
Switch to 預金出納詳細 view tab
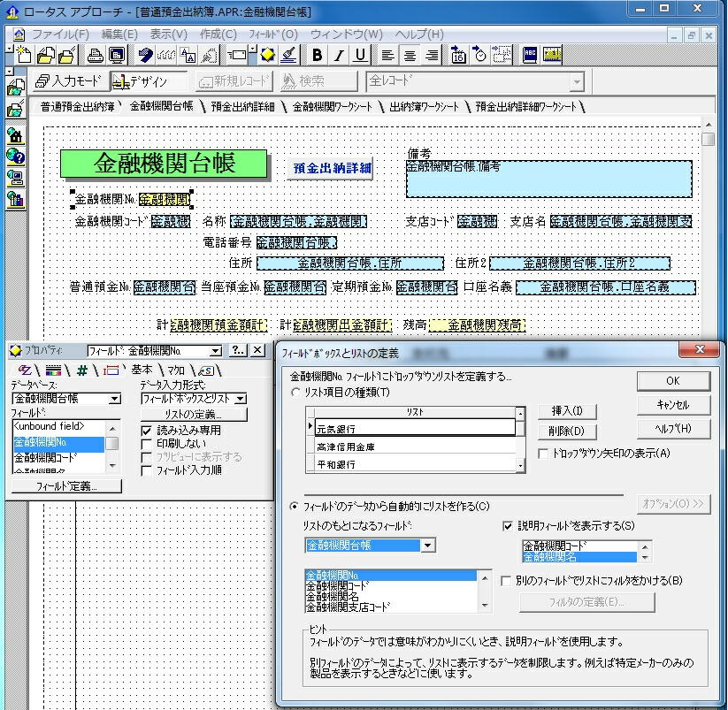point(243,107)
